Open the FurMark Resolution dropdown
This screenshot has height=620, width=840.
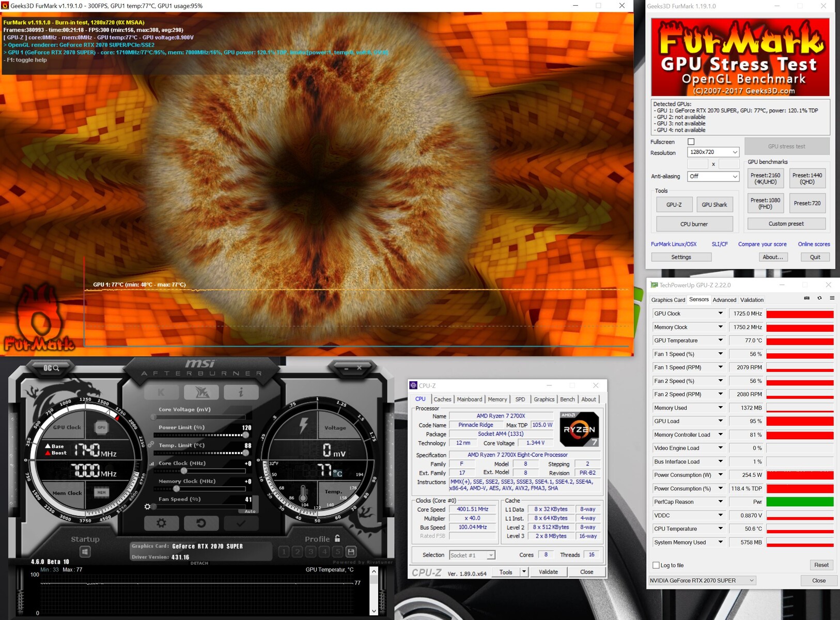pyautogui.click(x=713, y=152)
